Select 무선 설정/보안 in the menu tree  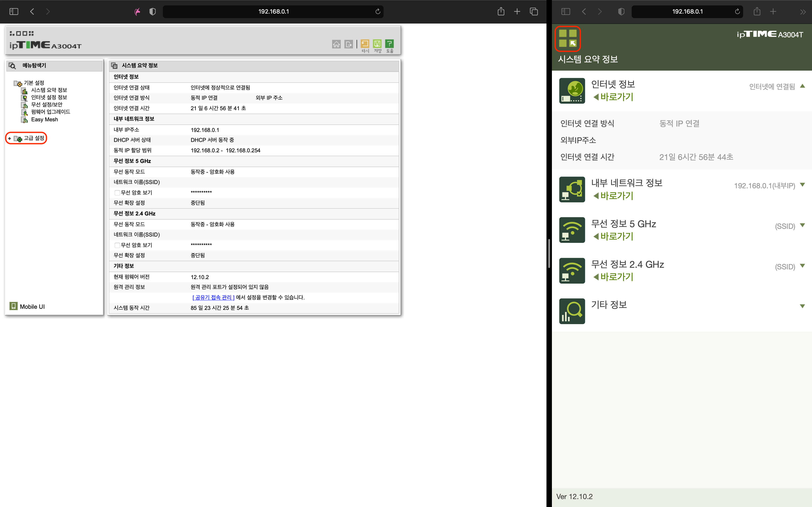pyautogui.click(x=47, y=105)
